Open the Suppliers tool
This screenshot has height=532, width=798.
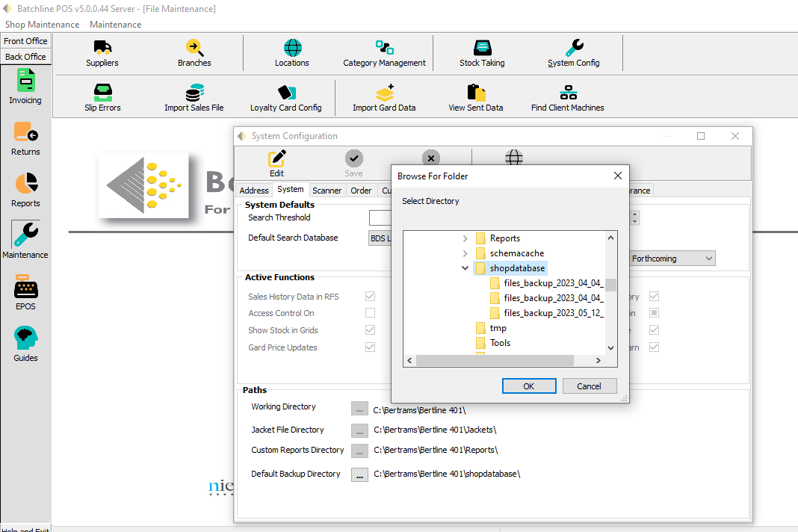point(102,54)
